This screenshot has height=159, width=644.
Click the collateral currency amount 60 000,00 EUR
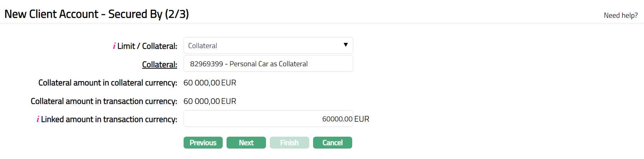coord(210,83)
